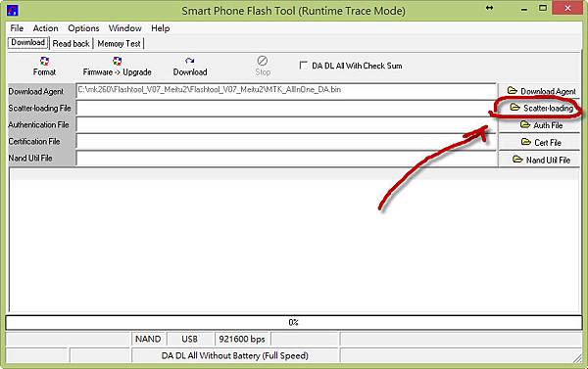This screenshot has width=588, height=369.
Task: Open the Window menu
Action: pyautogui.click(x=124, y=28)
